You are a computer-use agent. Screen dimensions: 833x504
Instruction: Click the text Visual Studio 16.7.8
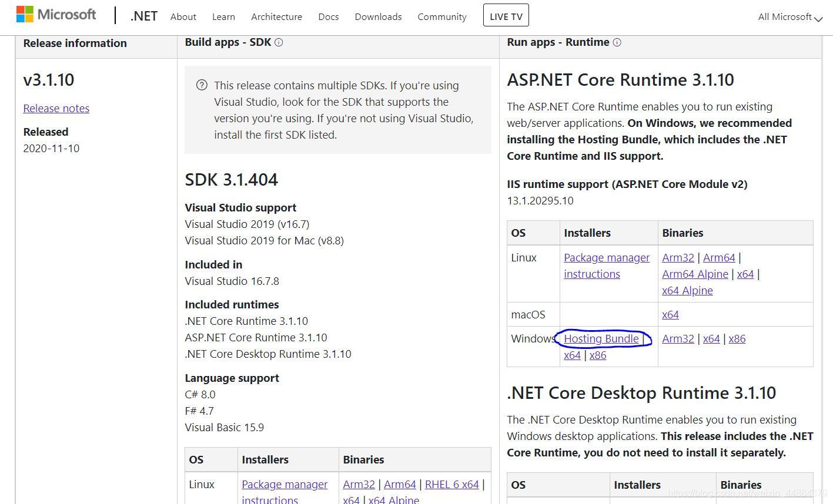[x=232, y=281]
